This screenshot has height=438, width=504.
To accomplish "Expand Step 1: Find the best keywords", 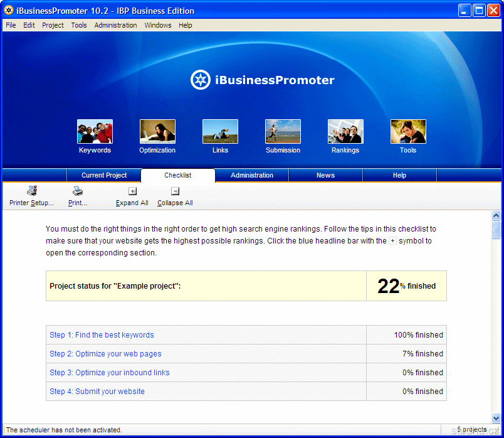I will (102, 335).
